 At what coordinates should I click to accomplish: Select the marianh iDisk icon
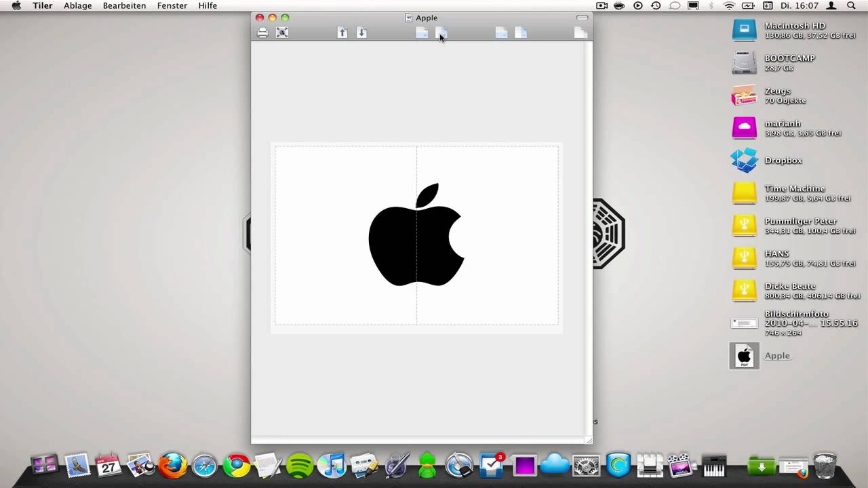click(744, 128)
